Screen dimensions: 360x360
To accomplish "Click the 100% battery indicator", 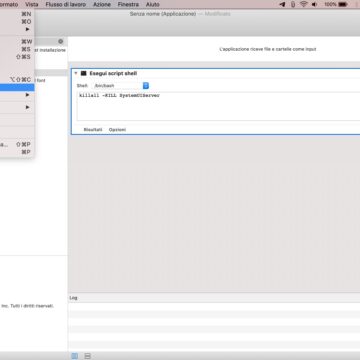I will (336, 4).
